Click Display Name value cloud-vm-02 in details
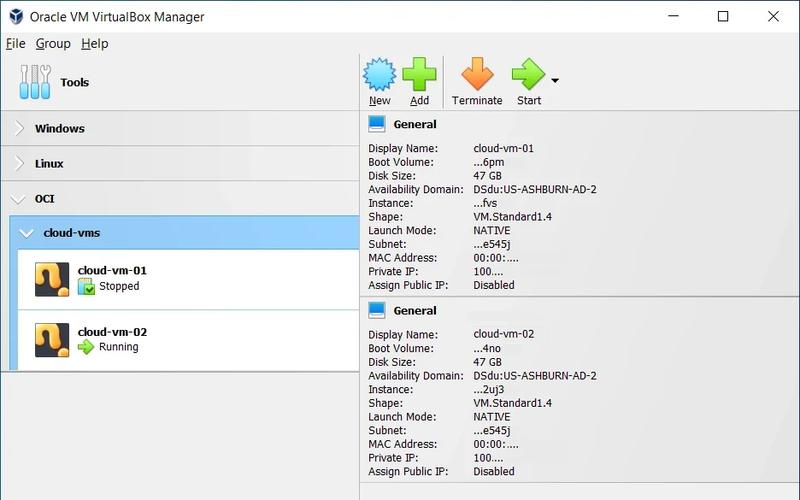Screen dimensions: 800x500 coord(504,334)
